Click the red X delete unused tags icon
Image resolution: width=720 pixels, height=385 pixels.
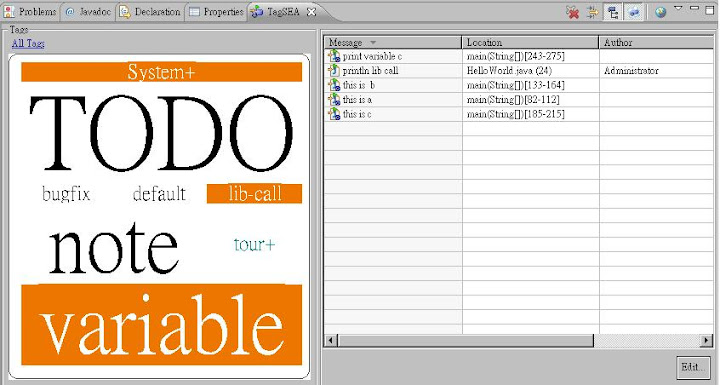click(573, 12)
